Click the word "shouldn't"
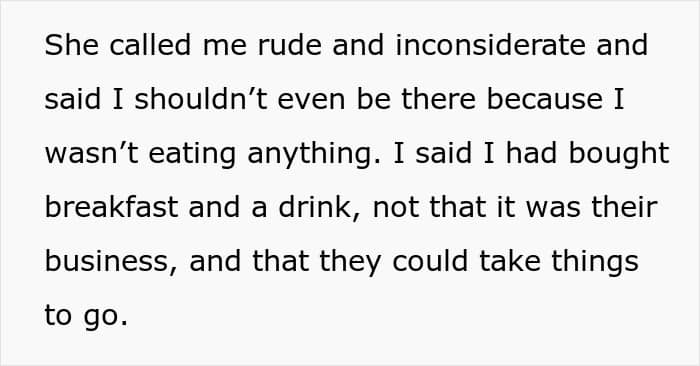700x366 pixels. click(201, 99)
